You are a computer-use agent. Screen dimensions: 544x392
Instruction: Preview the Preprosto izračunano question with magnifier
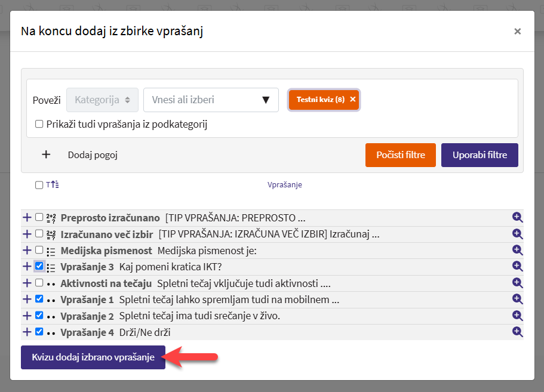pyautogui.click(x=517, y=218)
